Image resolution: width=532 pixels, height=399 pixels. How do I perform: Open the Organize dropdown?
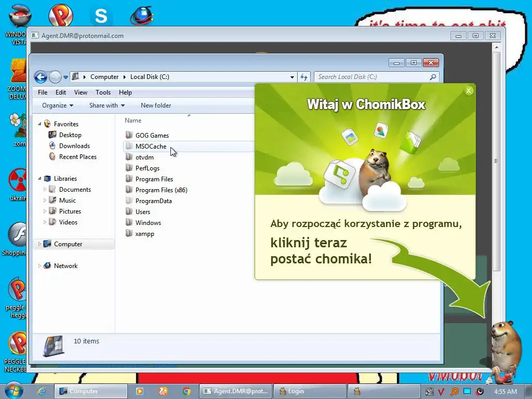point(58,105)
